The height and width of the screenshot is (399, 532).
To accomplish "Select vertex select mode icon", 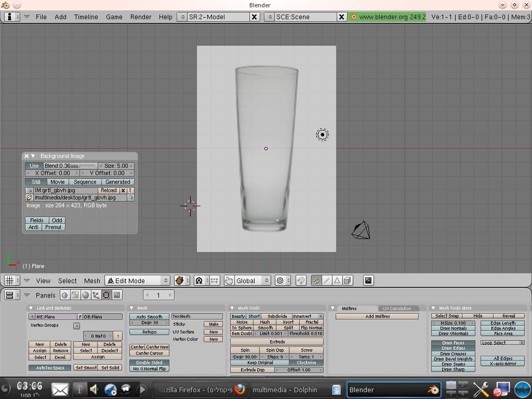I will 316,281.
